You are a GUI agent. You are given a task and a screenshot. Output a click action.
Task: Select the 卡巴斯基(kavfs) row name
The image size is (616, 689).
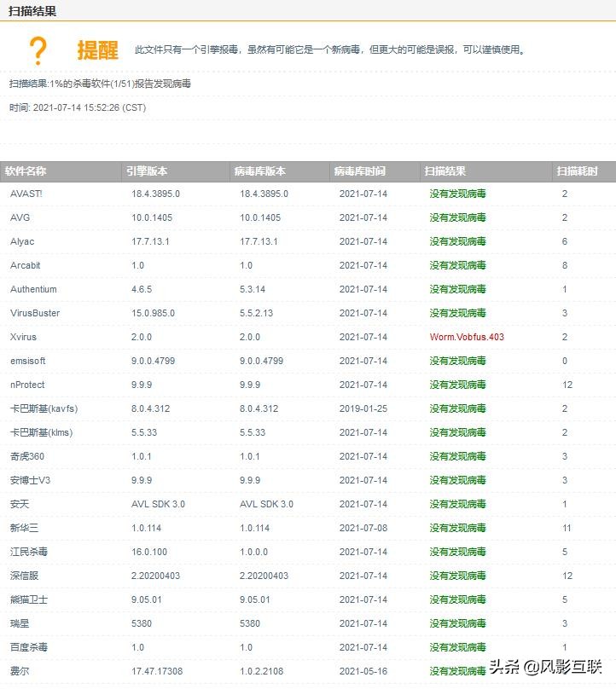pyautogui.click(x=44, y=408)
